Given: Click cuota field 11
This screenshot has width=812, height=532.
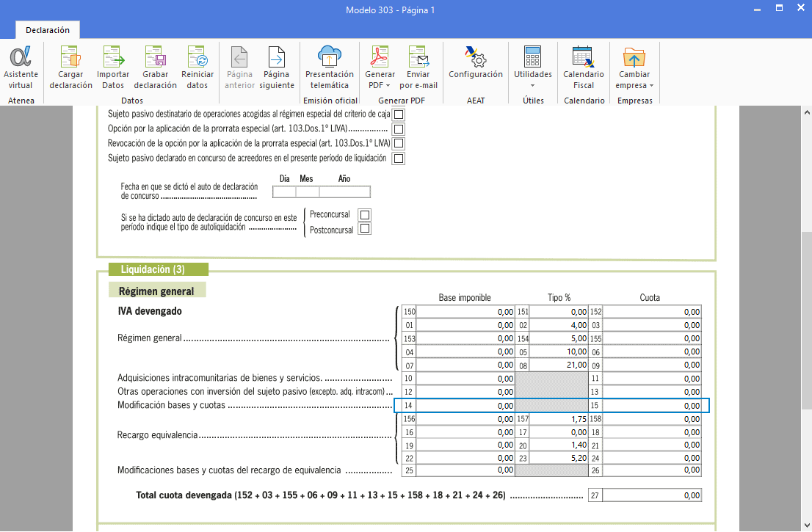Looking at the screenshot, I should pos(652,379).
